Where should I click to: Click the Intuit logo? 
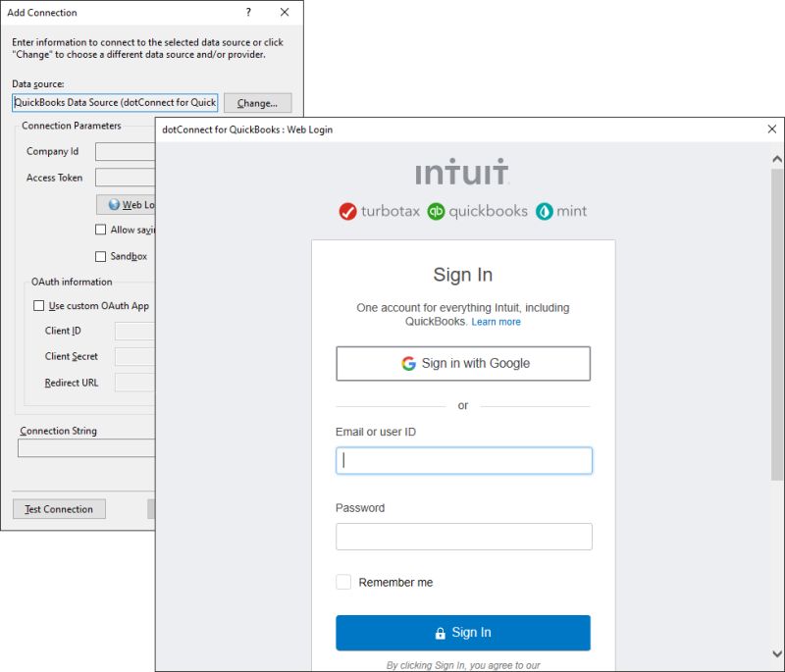[462, 172]
